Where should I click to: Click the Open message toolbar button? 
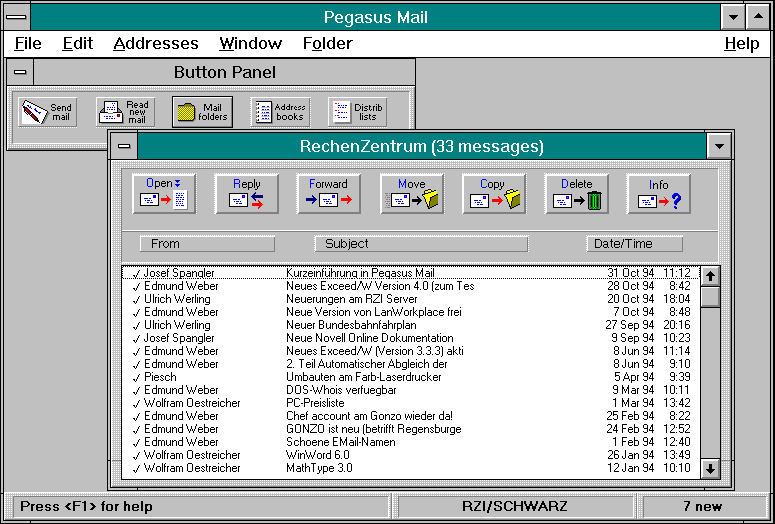(164, 194)
